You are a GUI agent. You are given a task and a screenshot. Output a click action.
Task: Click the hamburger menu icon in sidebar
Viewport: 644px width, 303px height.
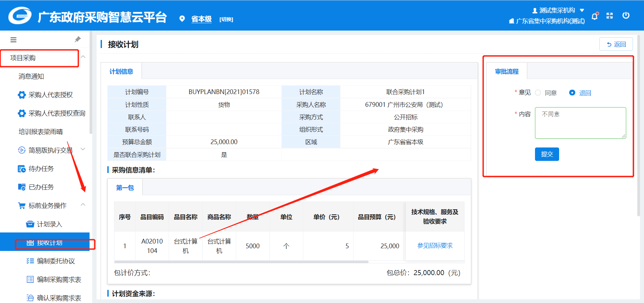[x=13, y=40]
